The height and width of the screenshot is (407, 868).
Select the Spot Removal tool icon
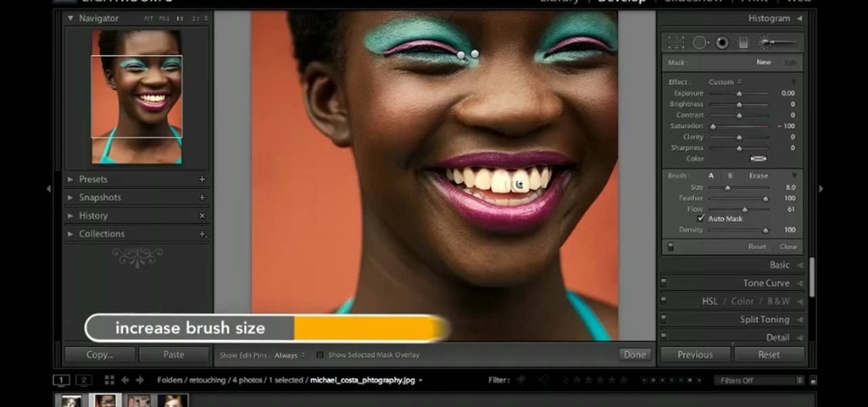tap(700, 42)
